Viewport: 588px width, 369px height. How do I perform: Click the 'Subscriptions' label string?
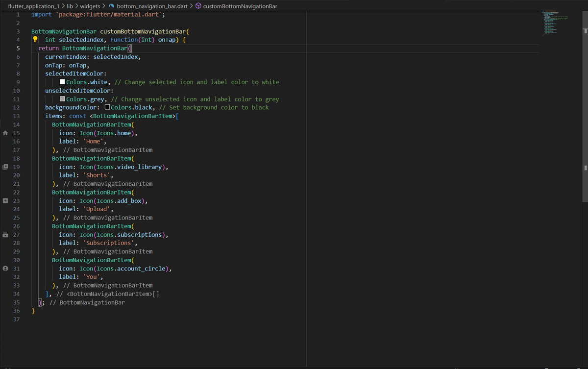click(109, 243)
